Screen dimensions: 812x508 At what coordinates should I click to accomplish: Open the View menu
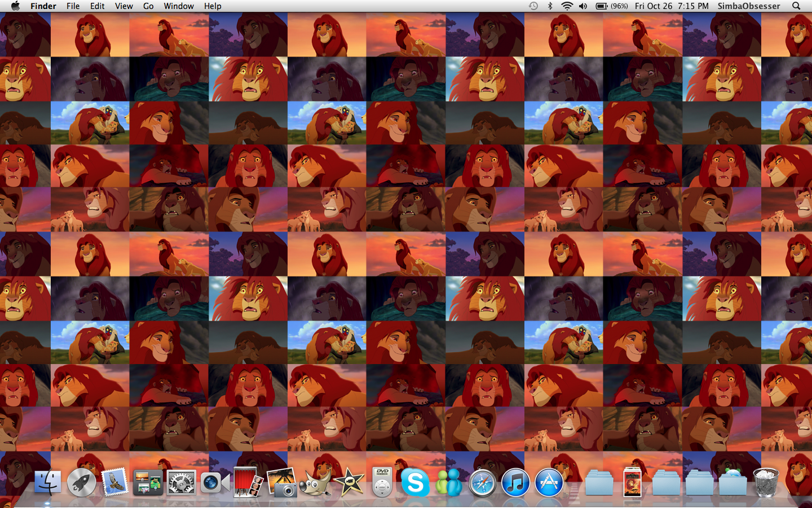pyautogui.click(x=123, y=6)
